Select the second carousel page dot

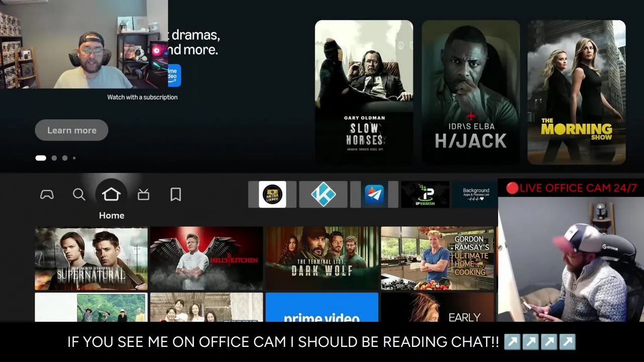pos(54,158)
